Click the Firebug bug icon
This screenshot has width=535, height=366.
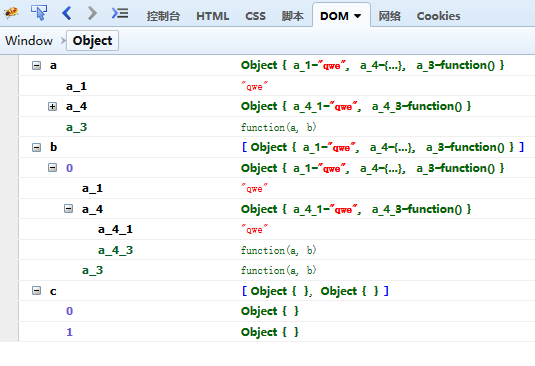[x=11, y=13]
